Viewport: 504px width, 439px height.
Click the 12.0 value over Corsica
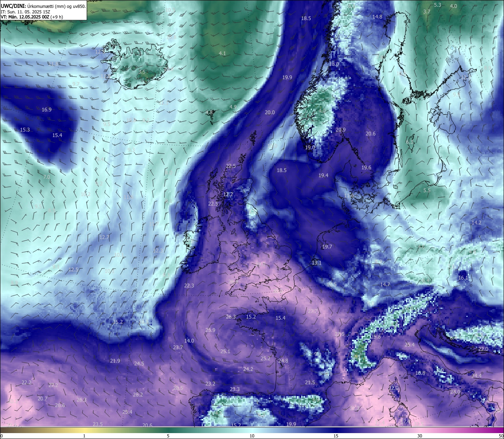[x=393, y=388]
